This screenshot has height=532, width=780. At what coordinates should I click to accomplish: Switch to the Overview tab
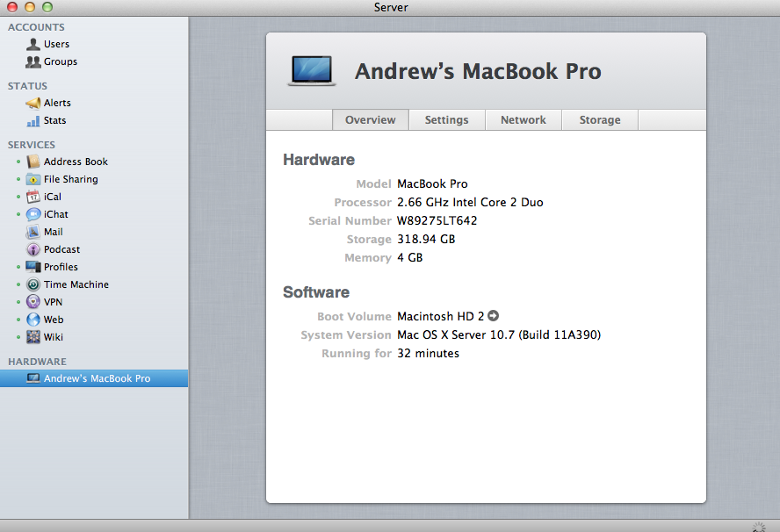(371, 119)
